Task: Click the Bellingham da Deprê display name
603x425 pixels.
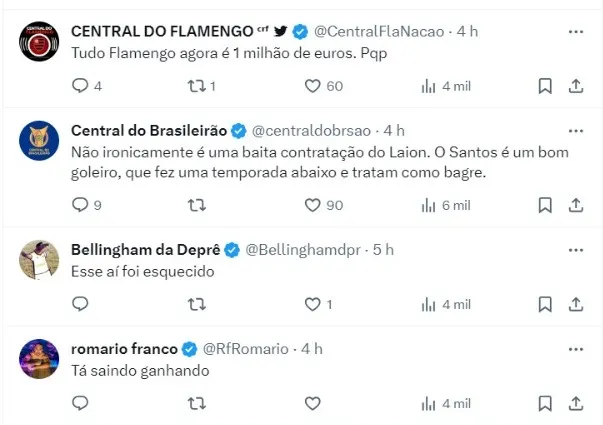Action: pyautogui.click(x=147, y=249)
